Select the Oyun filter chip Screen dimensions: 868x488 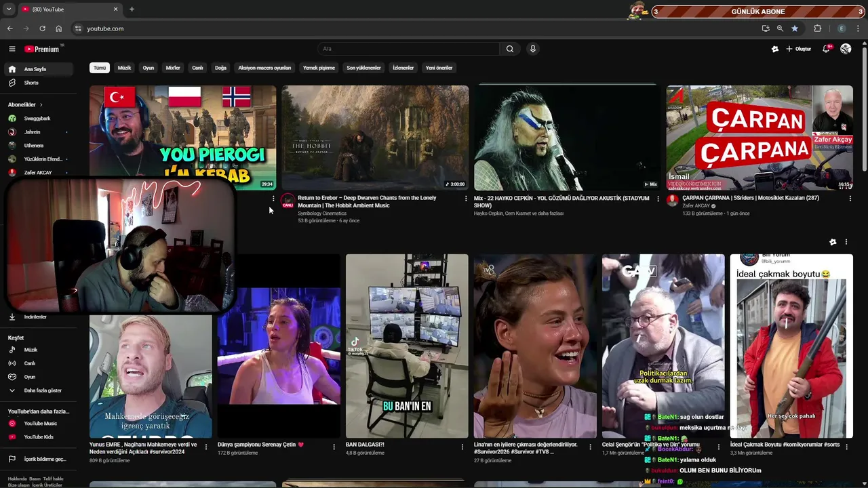(149, 68)
